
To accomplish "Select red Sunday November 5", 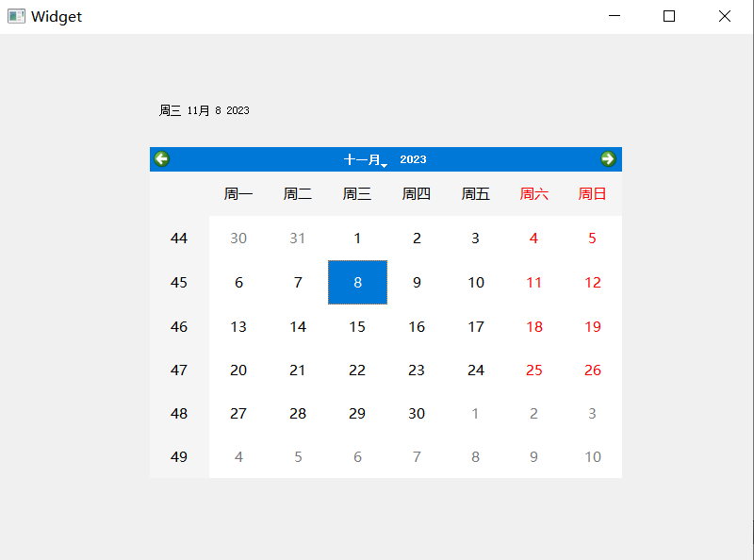I will 593,239.
